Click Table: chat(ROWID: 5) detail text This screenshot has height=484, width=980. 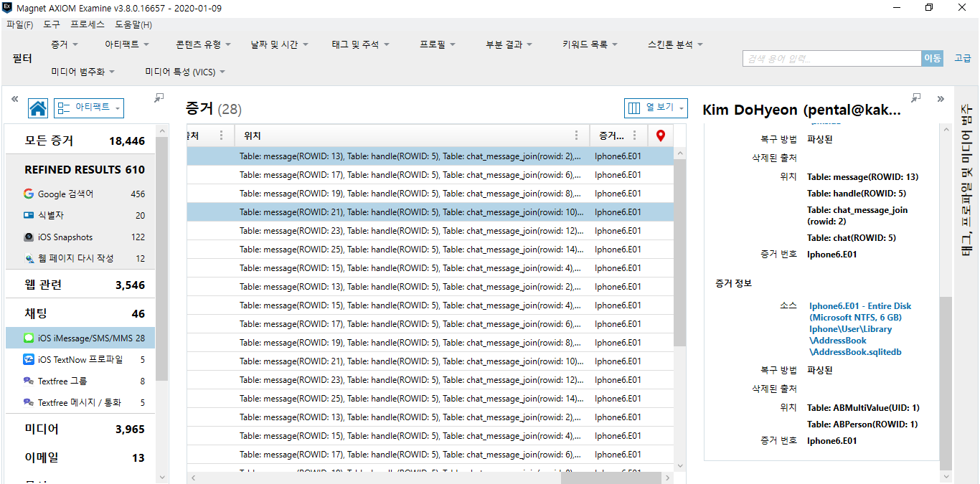tap(852, 238)
